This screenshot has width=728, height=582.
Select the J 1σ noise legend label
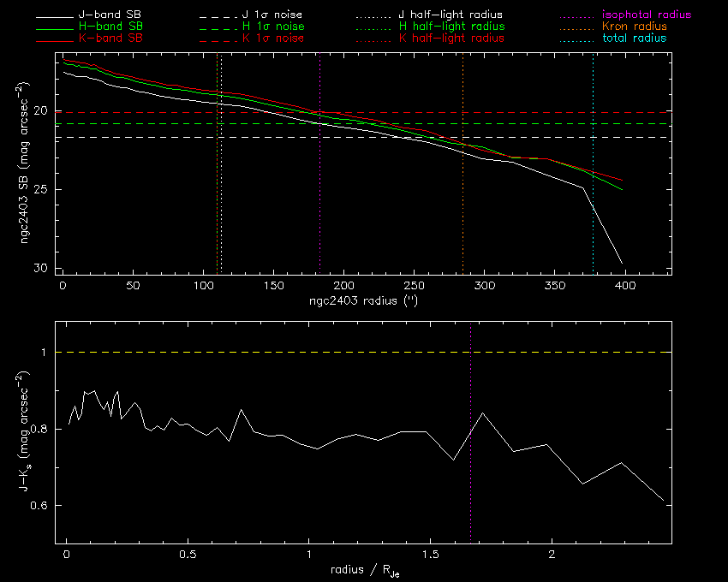tap(280, 15)
